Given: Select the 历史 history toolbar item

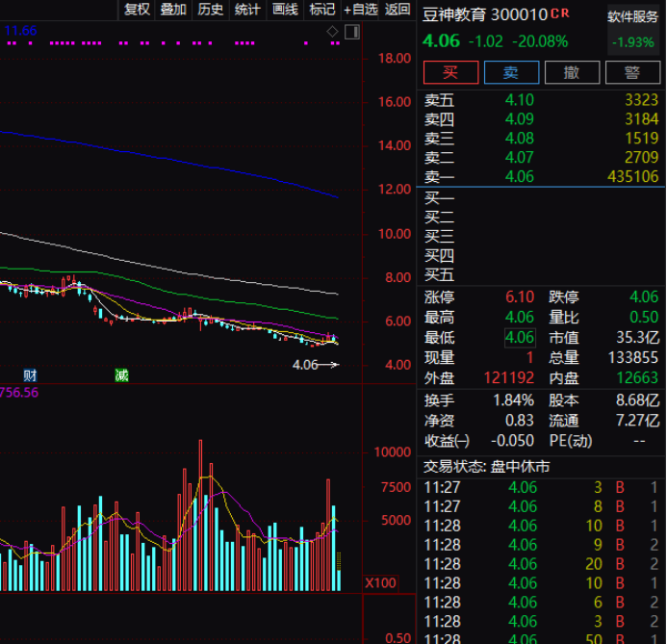Looking at the screenshot, I should (210, 10).
